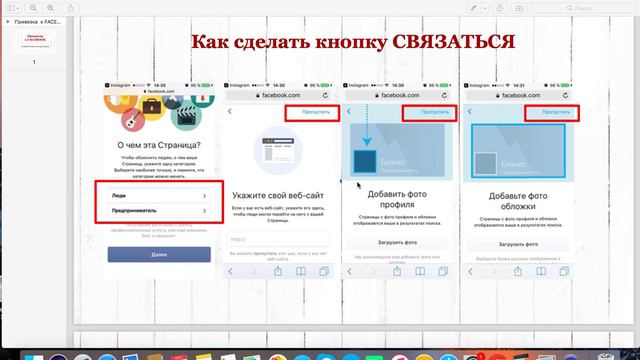Click the blue outlined cover photo preview
Screen dimensions: 640x360
[x=518, y=151]
